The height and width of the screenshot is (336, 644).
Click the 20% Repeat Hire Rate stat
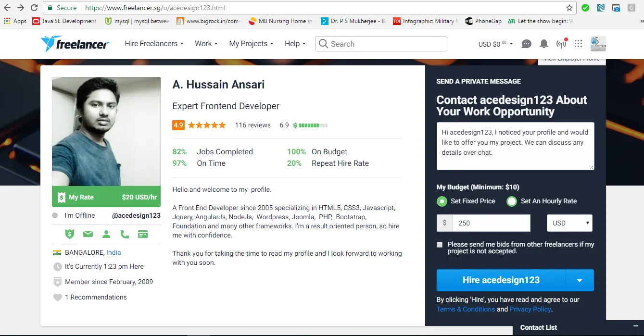(328, 163)
